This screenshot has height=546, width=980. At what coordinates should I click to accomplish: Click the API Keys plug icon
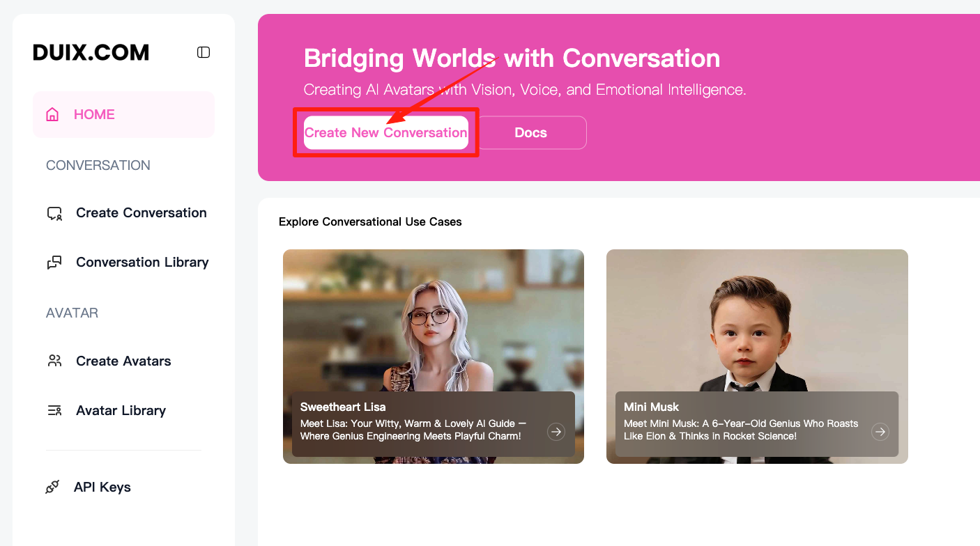[x=52, y=487]
